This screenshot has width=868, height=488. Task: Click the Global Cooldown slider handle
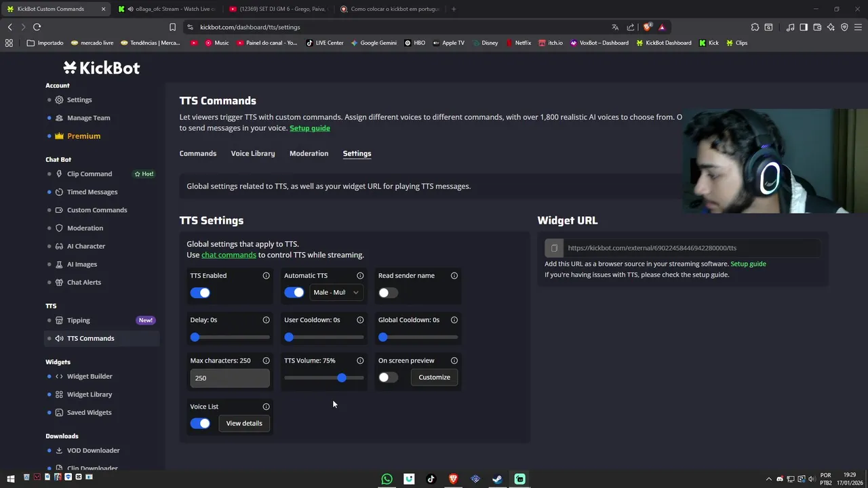(x=383, y=337)
